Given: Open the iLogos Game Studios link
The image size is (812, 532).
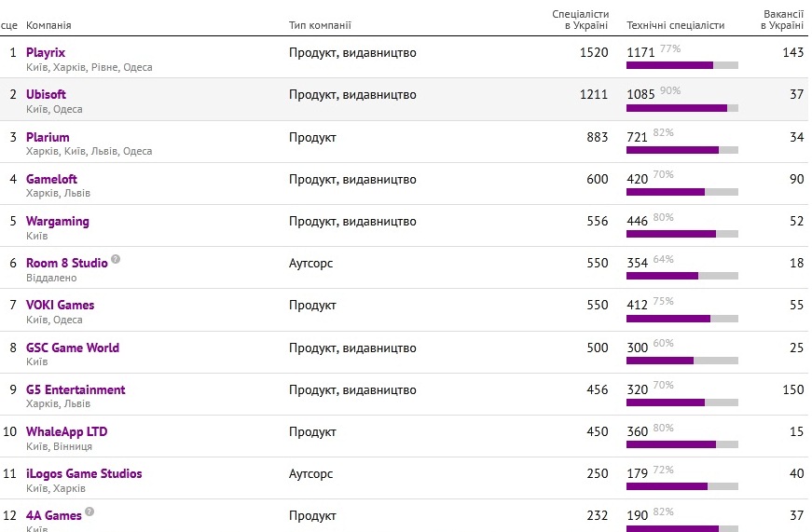Looking at the screenshot, I should (x=84, y=473).
